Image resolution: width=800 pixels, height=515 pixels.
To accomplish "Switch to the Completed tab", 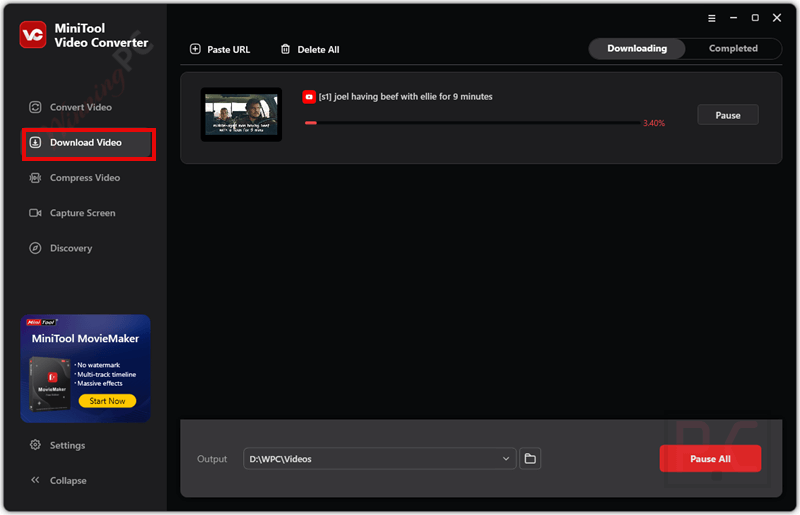I will [x=733, y=48].
